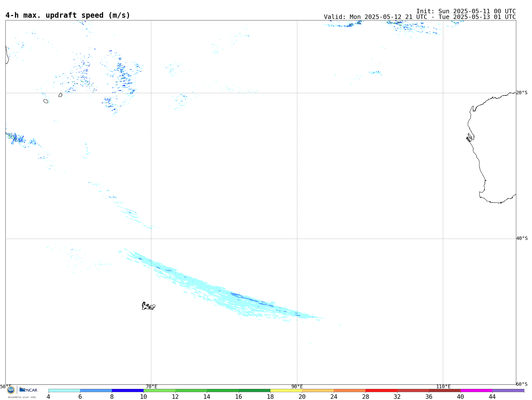The height and width of the screenshot is (400, 532).
Task: Click the NCAR logo
Action: point(28,390)
